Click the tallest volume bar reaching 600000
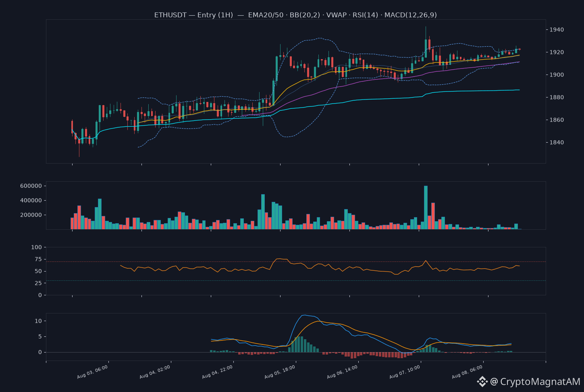584x392 pixels. pyautogui.click(x=426, y=207)
